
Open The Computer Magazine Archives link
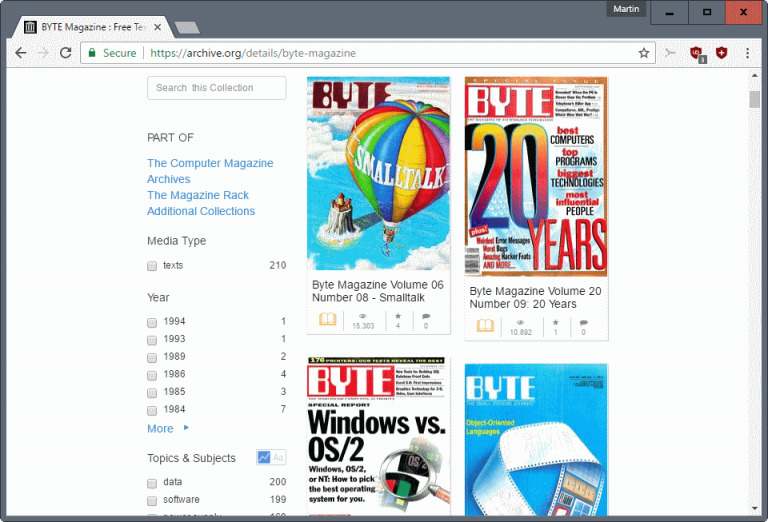[210, 171]
